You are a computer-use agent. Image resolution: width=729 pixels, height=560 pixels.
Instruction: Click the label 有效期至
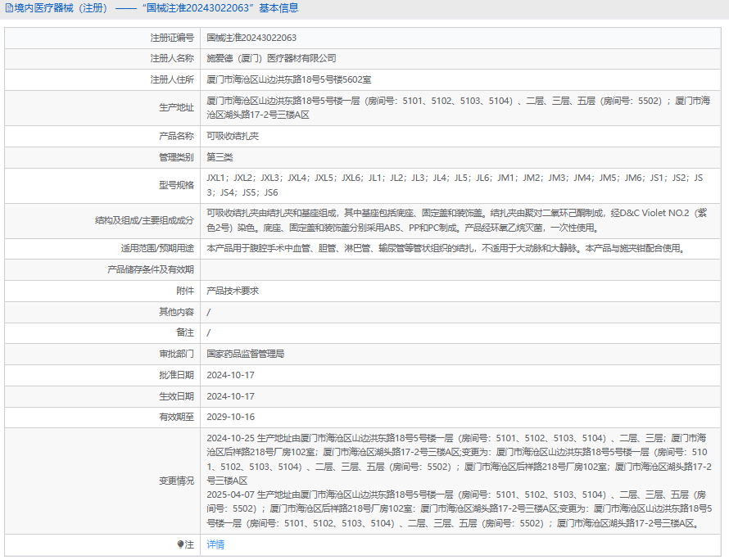[x=176, y=417]
